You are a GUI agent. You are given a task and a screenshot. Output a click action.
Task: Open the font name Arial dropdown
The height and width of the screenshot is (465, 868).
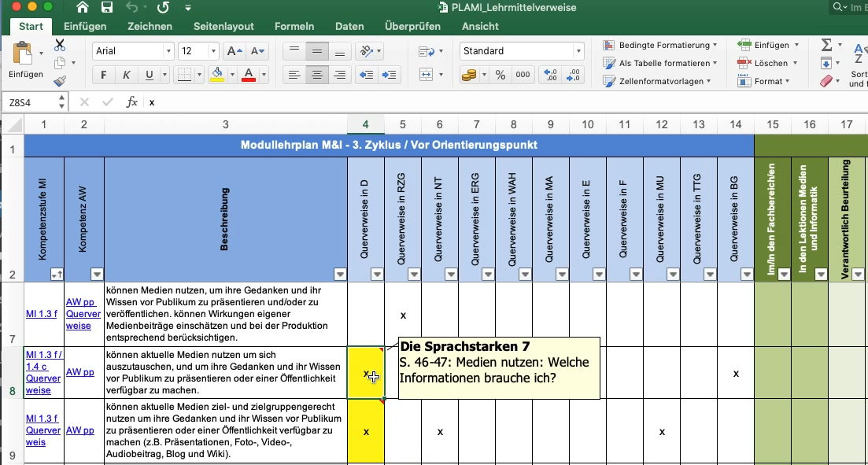coord(169,51)
